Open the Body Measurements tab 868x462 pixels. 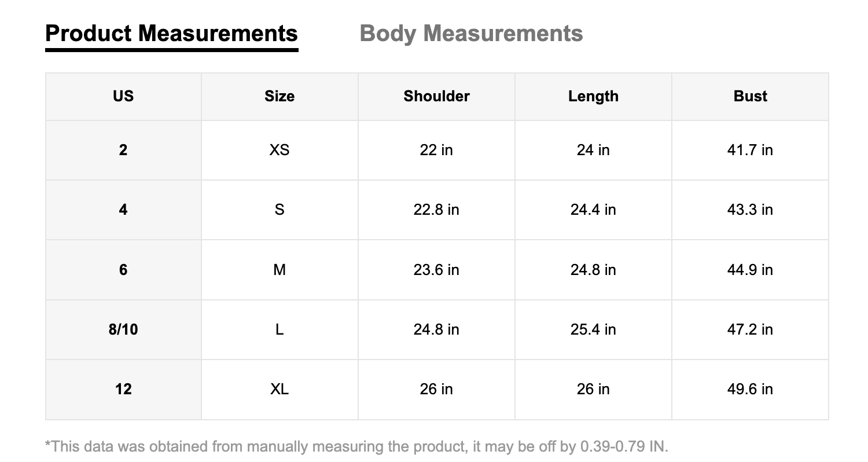[471, 34]
